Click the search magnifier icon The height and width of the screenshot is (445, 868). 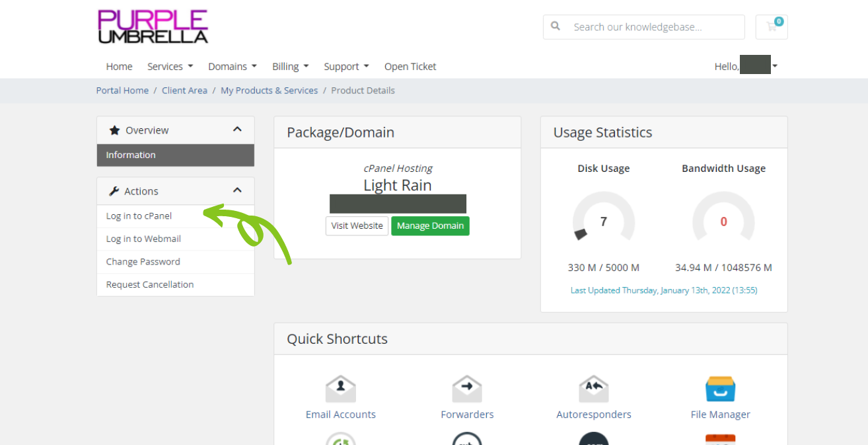(x=556, y=26)
